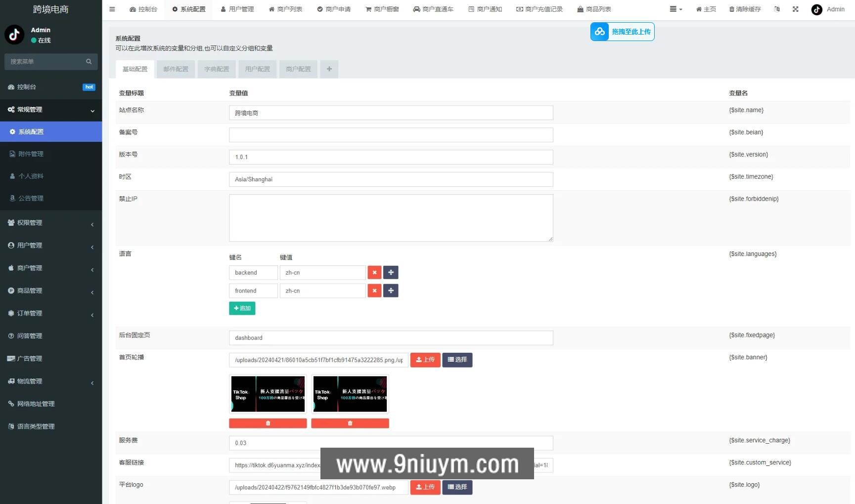Open the list dropdown in top bar
Screen dimensions: 855x504
675,9
